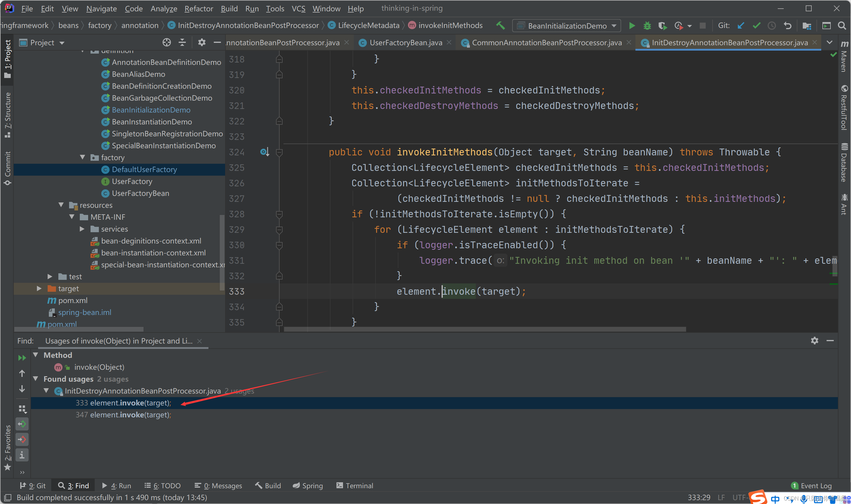This screenshot has height=504, width=851.
Task: Select the Analyze menu in the menu bar
Action: point(163,8)
